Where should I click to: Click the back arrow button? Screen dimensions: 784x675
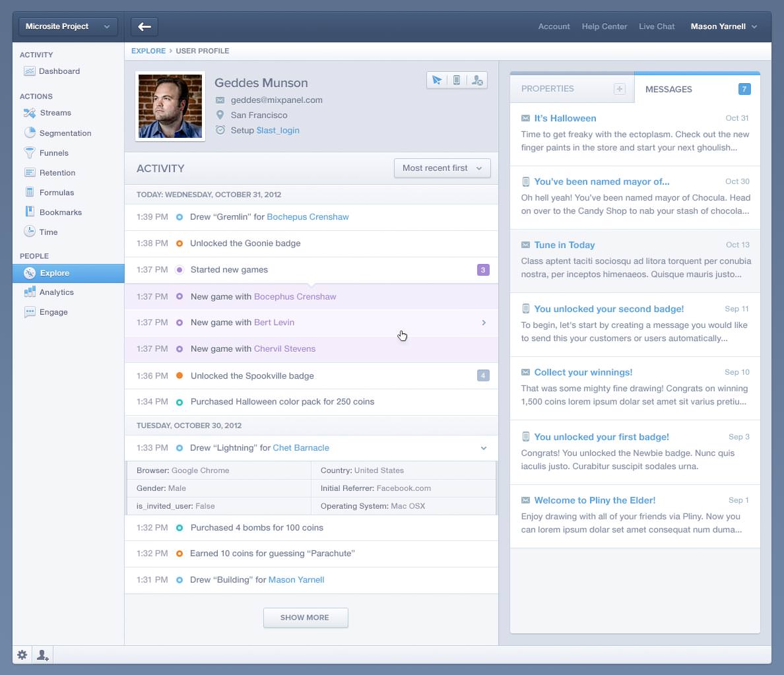[145, 26]
